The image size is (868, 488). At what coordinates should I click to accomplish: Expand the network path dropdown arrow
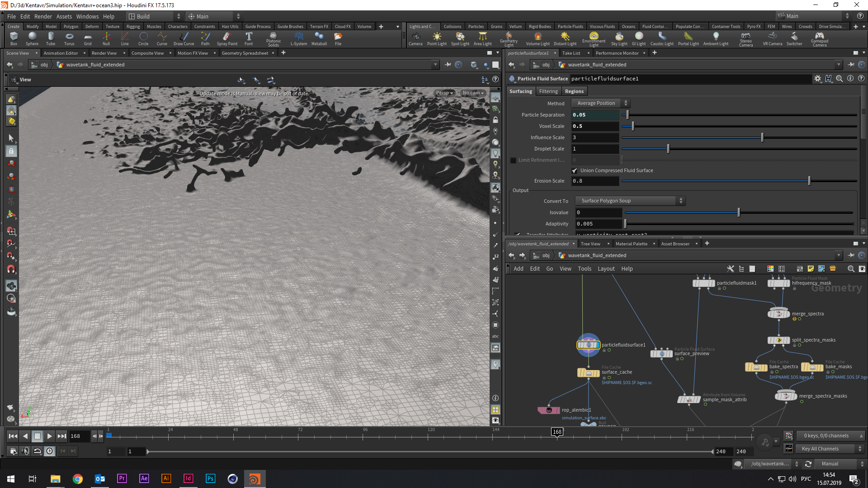pyautogui.click(x=838, y=255)
